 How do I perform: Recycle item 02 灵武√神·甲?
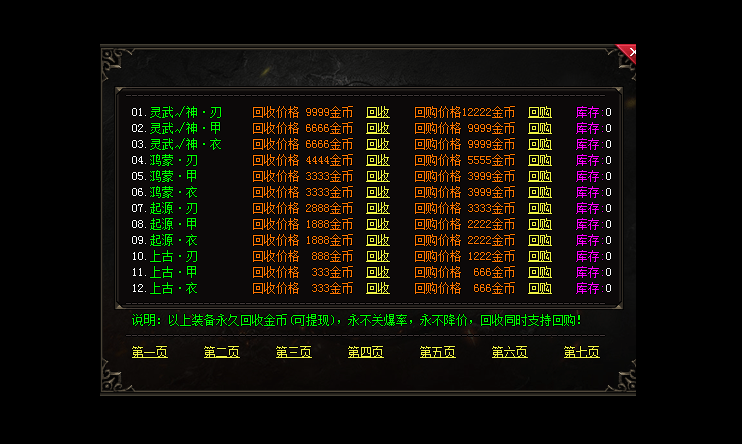point(378,129)
